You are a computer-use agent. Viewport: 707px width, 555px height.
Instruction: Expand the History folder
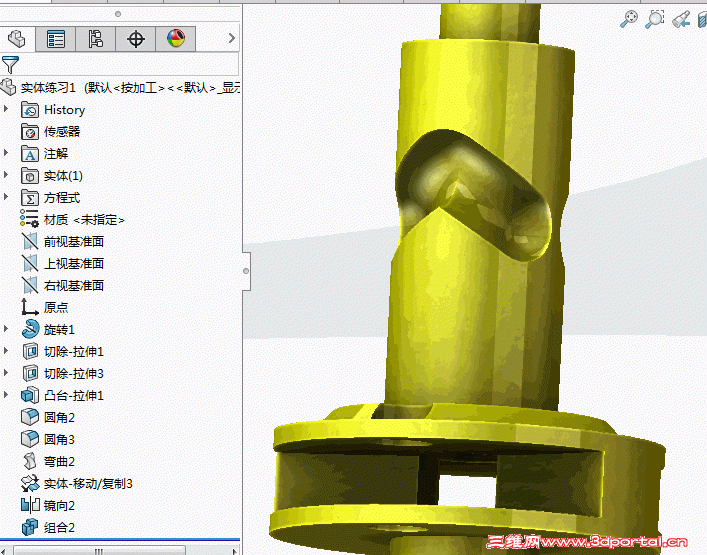click(6, 109)
